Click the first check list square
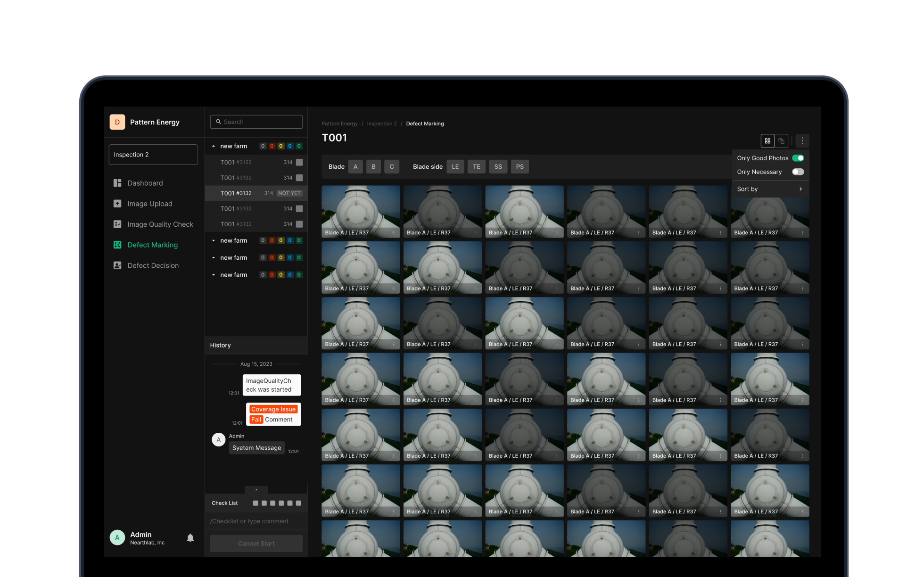 (x=256, y=503)
